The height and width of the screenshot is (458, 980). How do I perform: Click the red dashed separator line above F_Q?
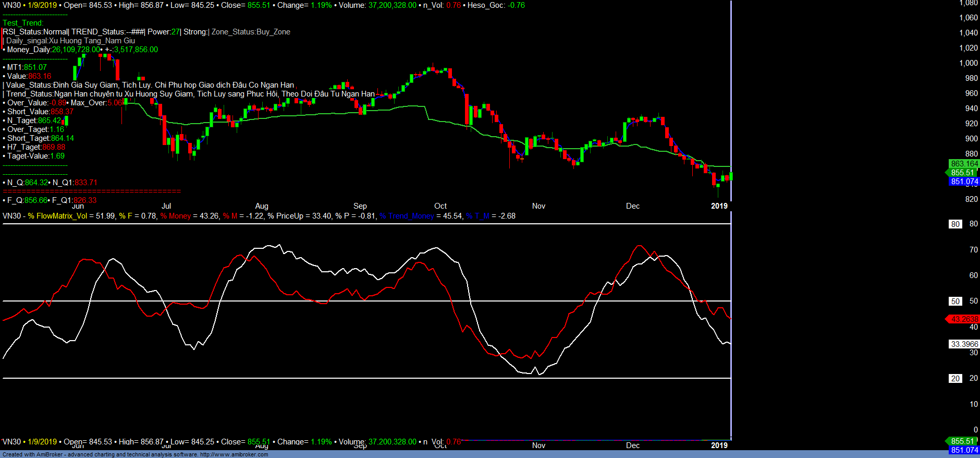click(92, 191)
